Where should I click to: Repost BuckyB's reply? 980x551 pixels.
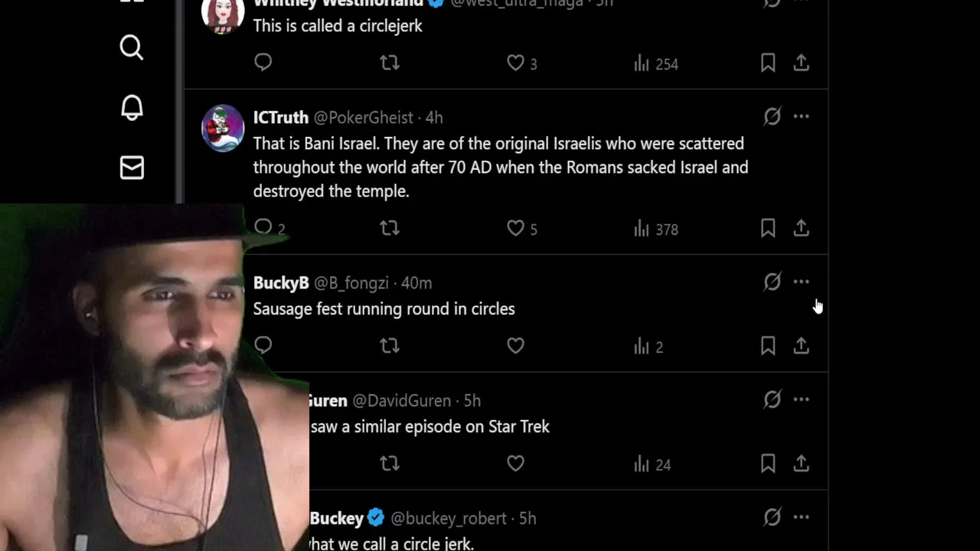[x=390, y=346]
